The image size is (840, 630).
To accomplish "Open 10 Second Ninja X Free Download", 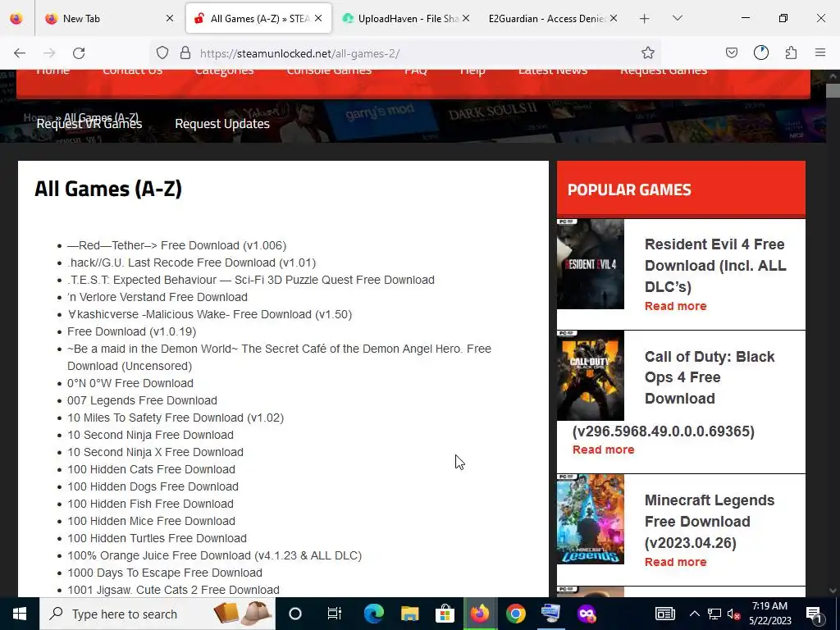I will tap(155, 452).
